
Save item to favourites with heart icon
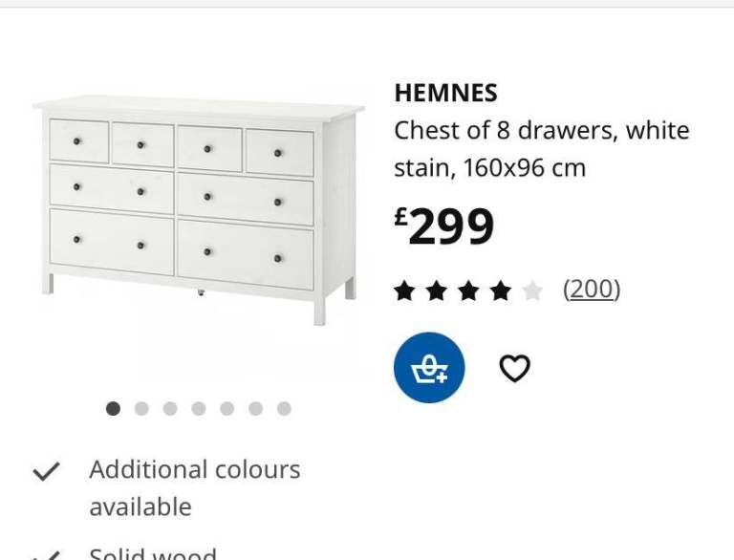[514, 368]
